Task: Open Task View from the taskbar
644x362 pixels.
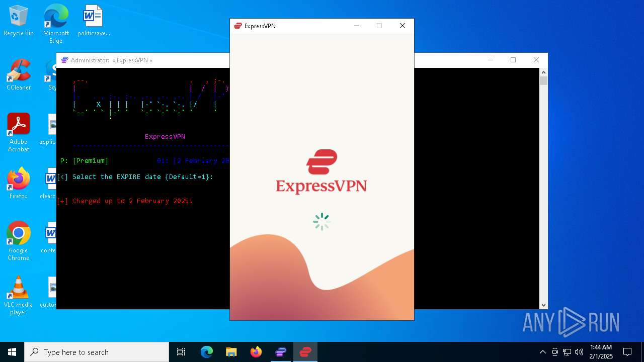Action: pos(181,352)
